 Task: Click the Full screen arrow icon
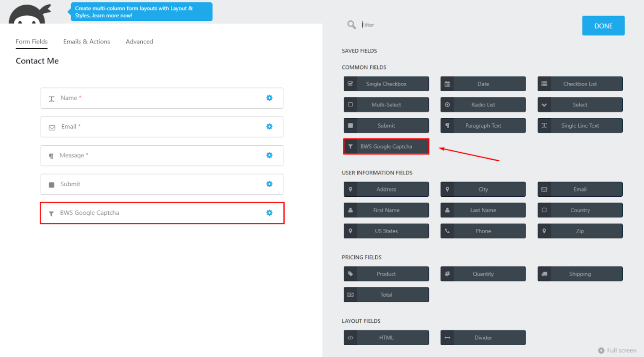click(x=601, y=350)
